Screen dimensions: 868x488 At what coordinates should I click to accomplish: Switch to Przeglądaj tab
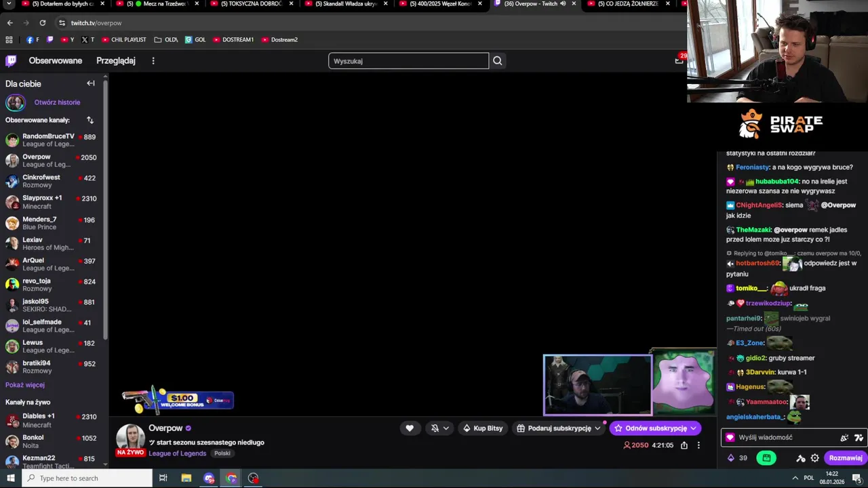coord(116,61)
